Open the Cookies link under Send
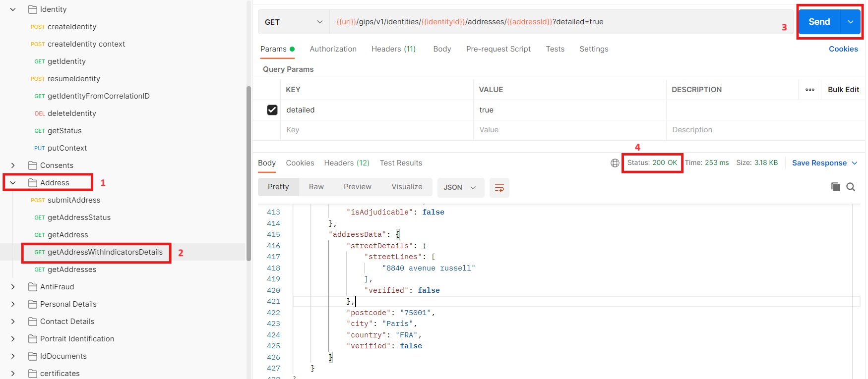This screenshot has height=379, width=868. tap(843, 49)
